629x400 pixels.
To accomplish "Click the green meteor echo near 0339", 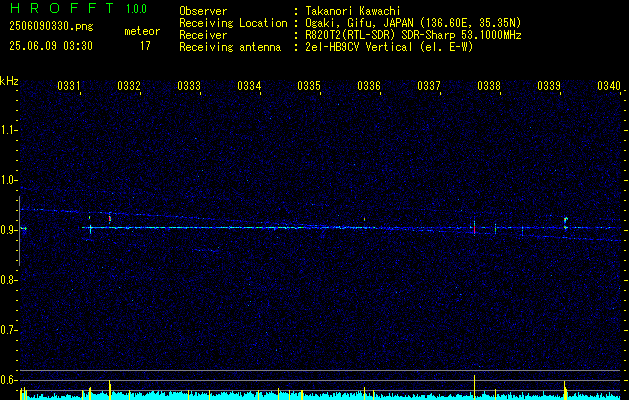I will [566, 223].
